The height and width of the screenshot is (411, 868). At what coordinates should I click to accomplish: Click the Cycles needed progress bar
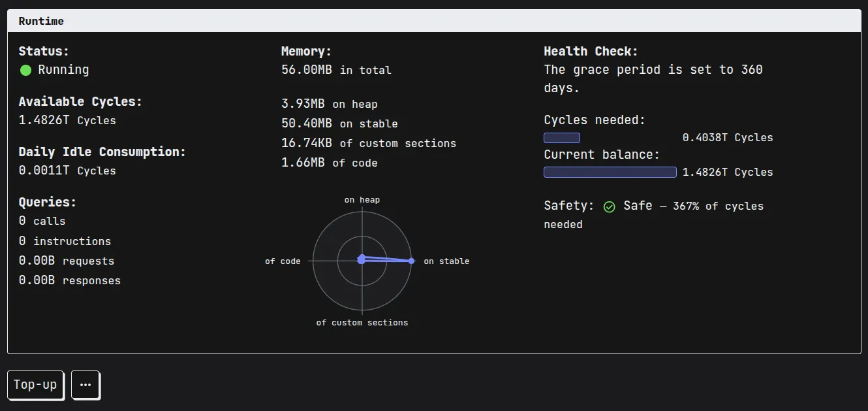click(x=561, y=137)
